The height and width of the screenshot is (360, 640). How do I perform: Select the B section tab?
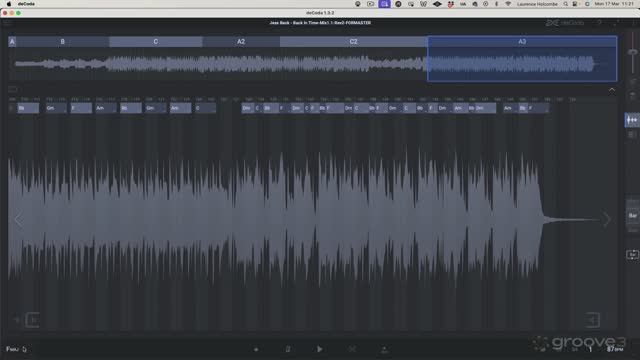coord(62,42)
